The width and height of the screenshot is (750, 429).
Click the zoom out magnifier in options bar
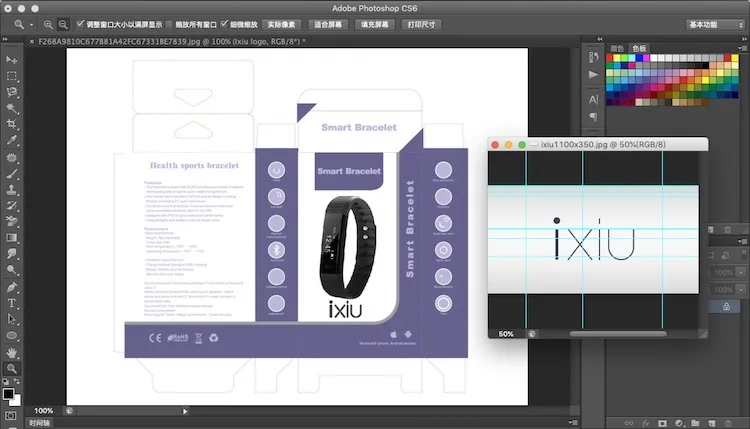pos(64,23)
